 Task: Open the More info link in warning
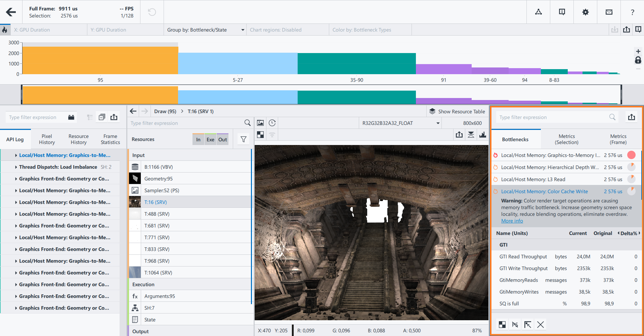[512, 221]
